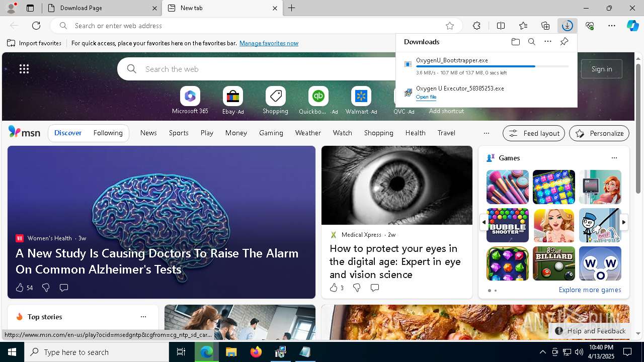Open the profile icon in the title bar
This screenshot has width=644, height=362.
point(11,8)
